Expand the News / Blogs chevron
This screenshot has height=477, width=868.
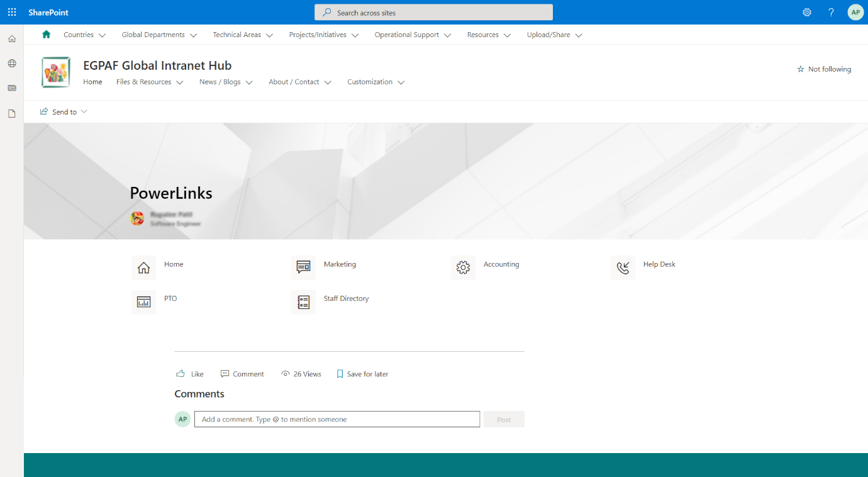[x=249, y=82]
